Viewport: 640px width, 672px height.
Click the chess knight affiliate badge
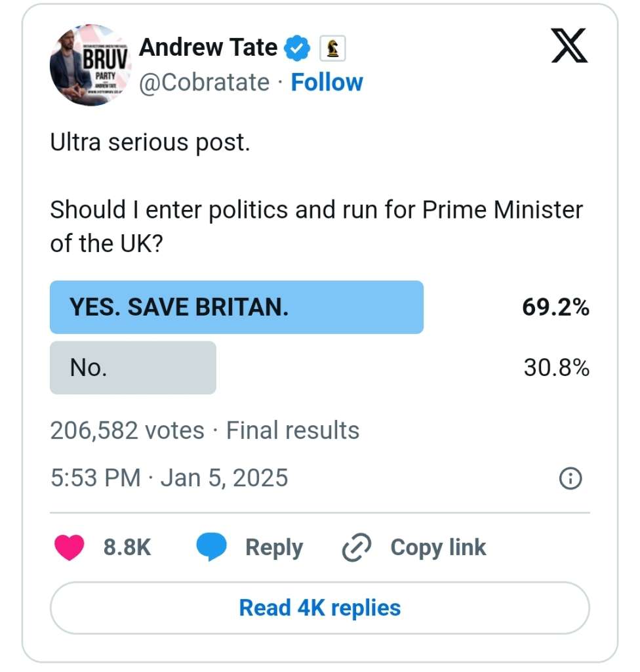[332, 48]
